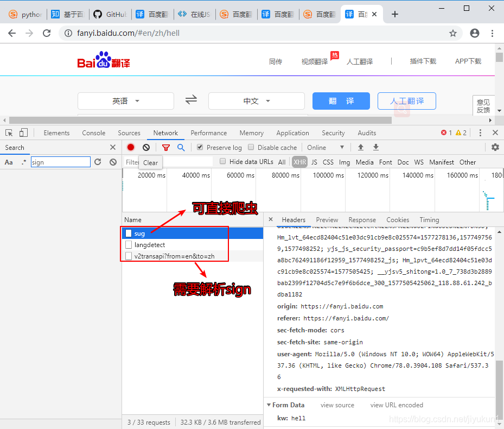Viewport: 504px width, 429px height.
Task: Open the Online throttling dropdown
Action: click(323, 147)
